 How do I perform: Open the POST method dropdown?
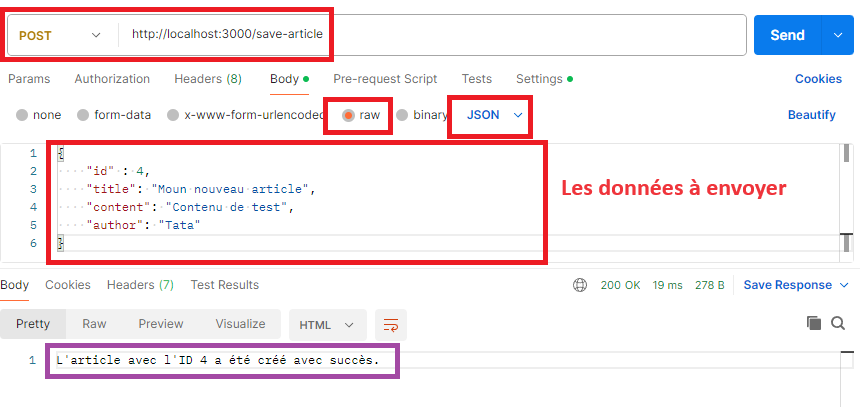point(60,35)
